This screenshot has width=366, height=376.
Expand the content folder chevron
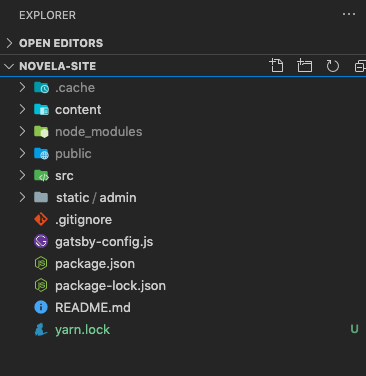click(x=22, y=109)
